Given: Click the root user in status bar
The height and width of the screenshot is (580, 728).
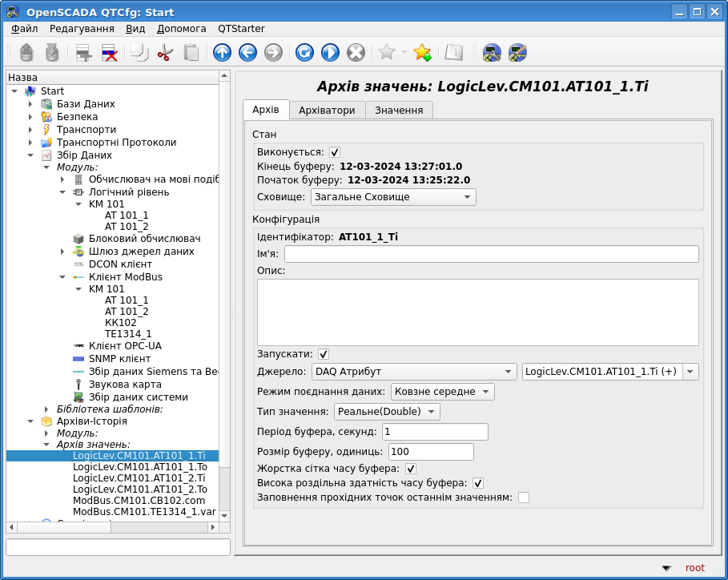Looking at the screenshot, I should pyautogui.click(x=694, y=567).
